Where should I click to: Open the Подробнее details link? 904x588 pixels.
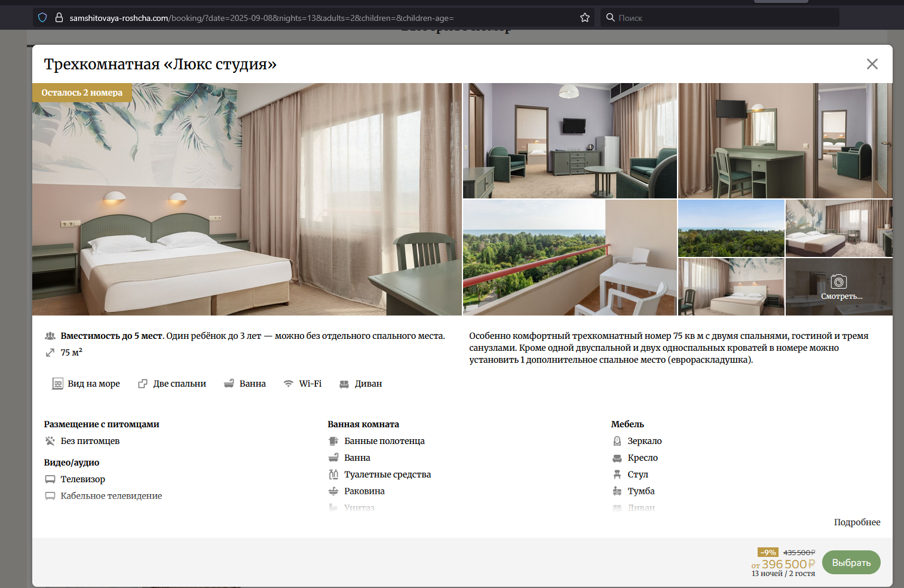(x=857, y=522)
